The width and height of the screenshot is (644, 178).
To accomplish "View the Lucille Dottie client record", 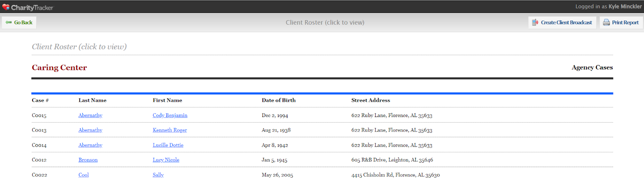I will point(168,145).
